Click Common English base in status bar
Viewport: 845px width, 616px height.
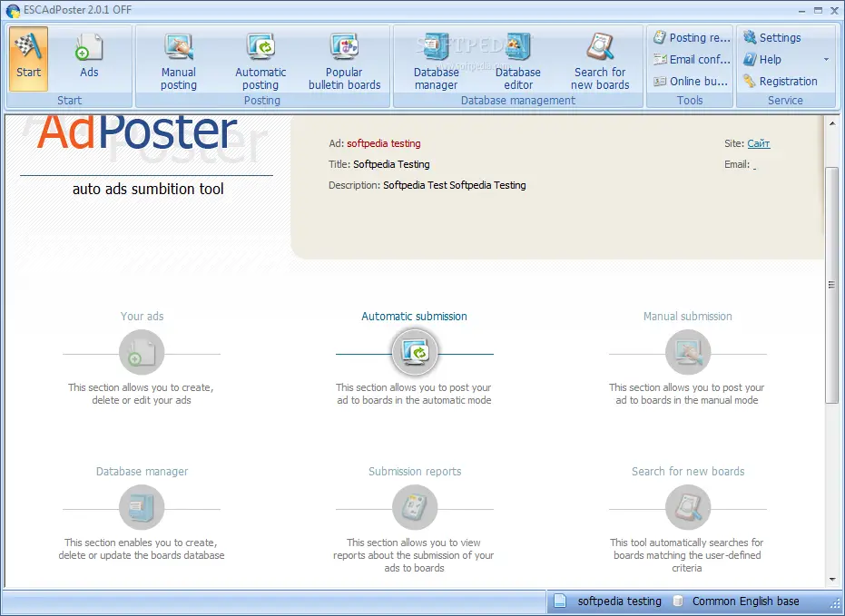click(x=746, y=601)
